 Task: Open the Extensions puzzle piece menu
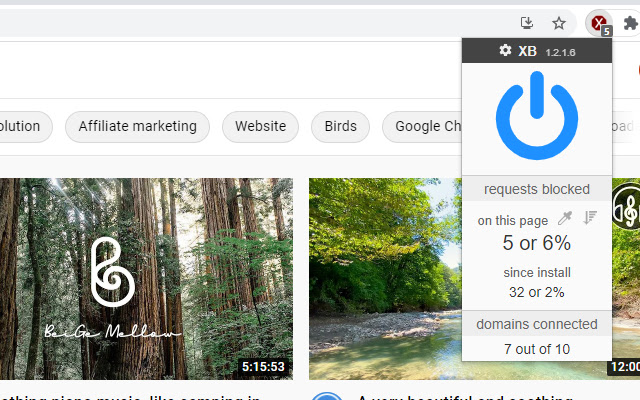click(630, 23)
